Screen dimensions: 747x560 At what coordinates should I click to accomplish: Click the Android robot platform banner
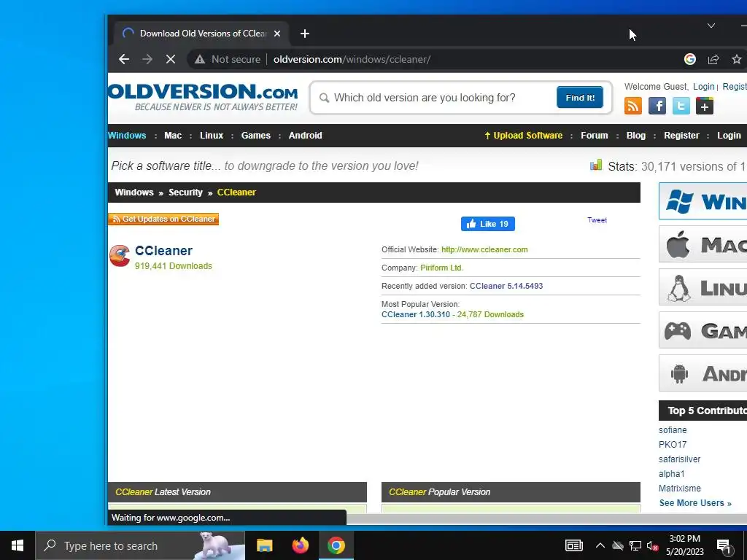(703, 373)
